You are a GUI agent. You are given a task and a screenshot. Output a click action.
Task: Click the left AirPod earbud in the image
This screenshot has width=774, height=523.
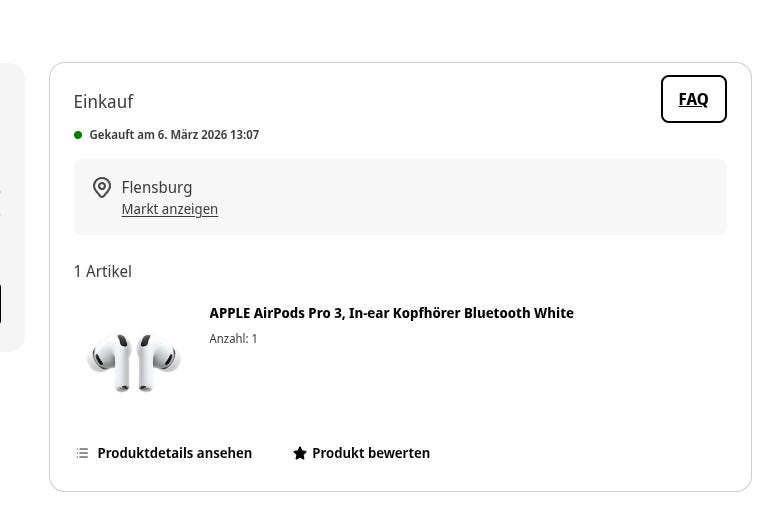113,359
